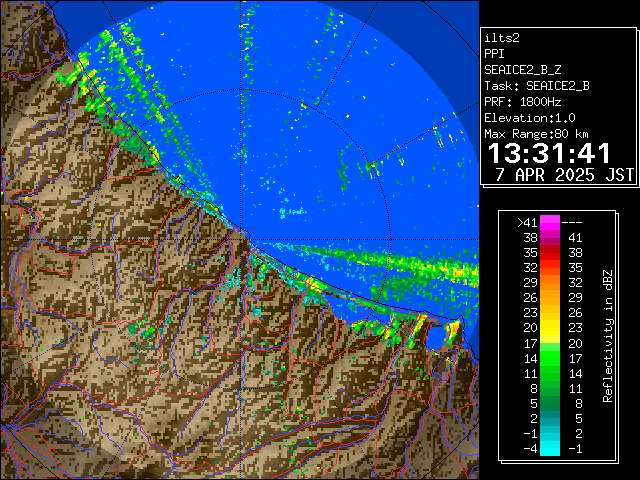
Task: Click the Reflectivity in dBZ axis label
Action: (x=608, y=336)
